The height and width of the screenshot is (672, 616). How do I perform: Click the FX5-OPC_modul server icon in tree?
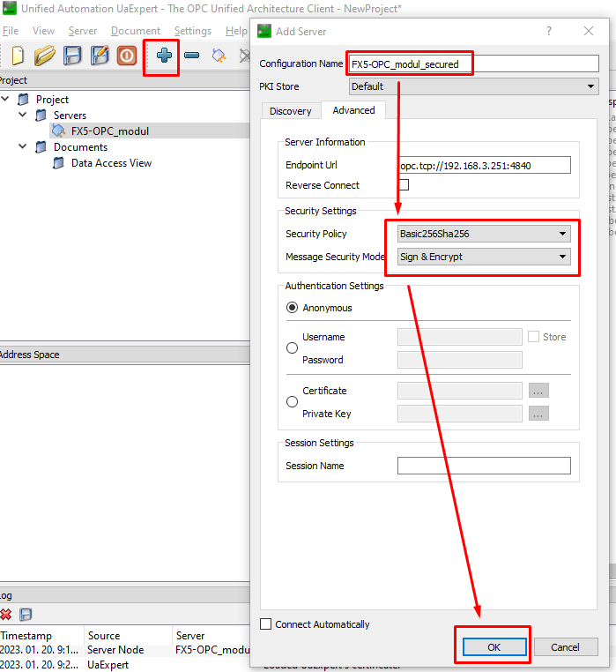59,131
